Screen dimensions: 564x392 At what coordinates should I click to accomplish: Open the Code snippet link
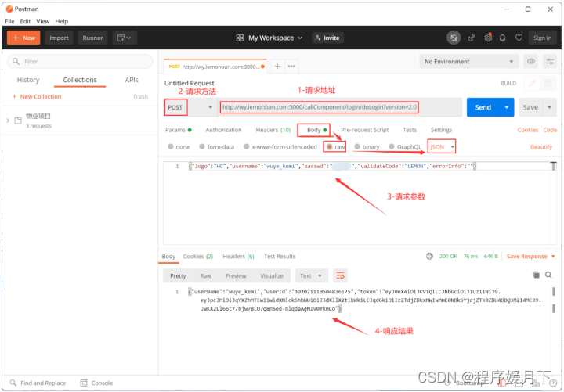pos(550,130)
